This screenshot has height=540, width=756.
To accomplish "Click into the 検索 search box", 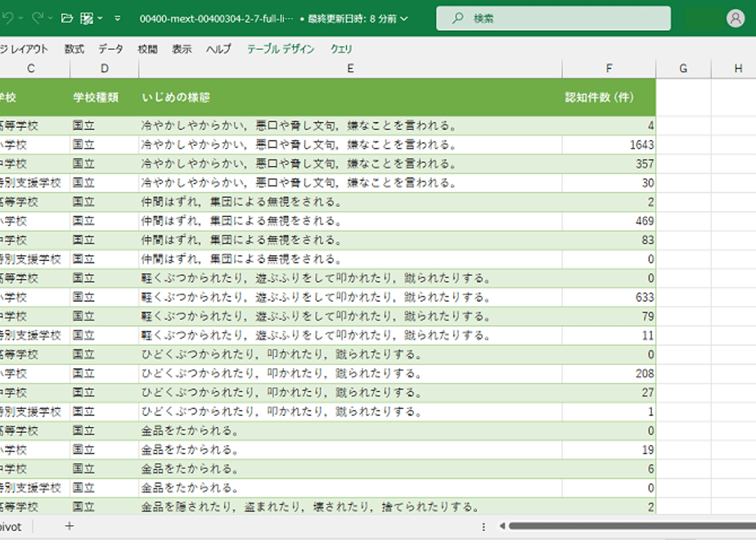I will pos(553,18).
